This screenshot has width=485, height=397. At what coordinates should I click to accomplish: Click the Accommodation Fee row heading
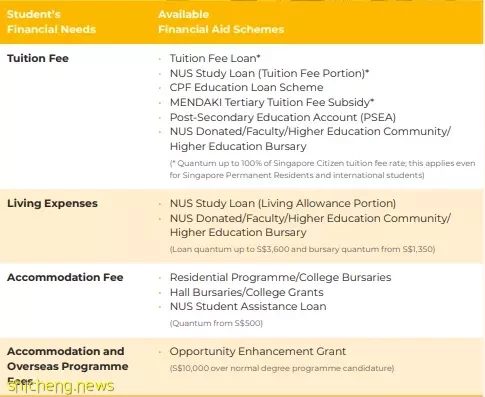[x=65, y=277]
